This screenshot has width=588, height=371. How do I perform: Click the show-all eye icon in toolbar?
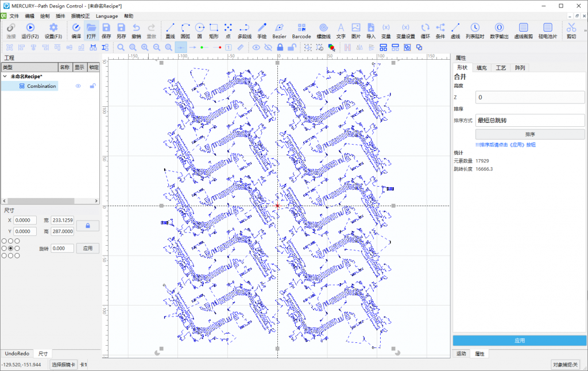[256, 48]
